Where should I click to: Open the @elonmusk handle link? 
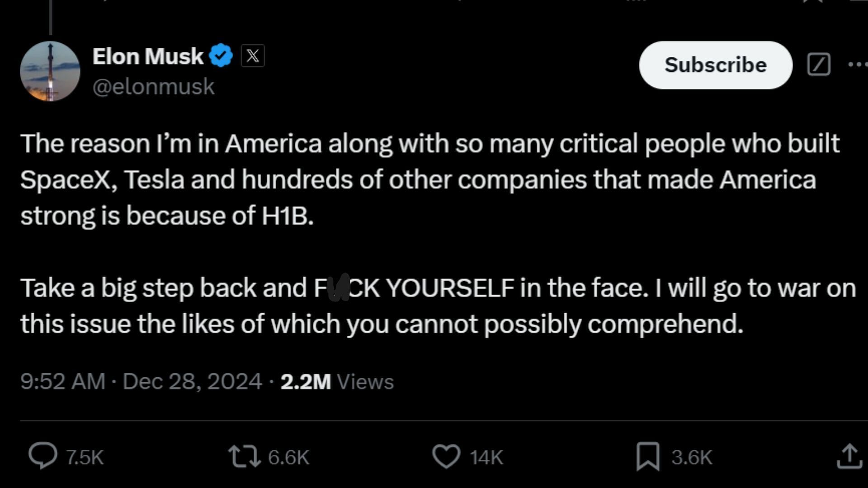(153, 86)
